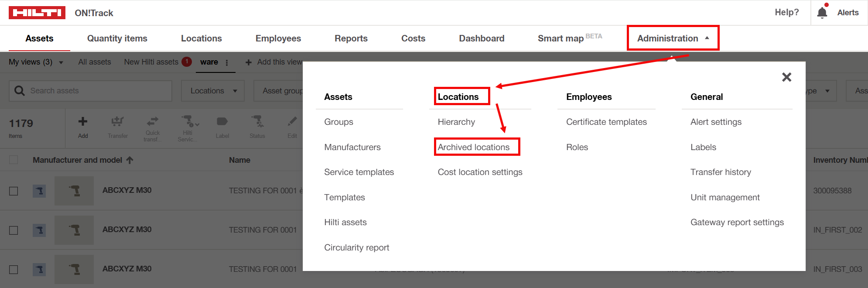Open Transfer history
The height and width of the screenshot is (288, 868).
[x=721, y=172]
